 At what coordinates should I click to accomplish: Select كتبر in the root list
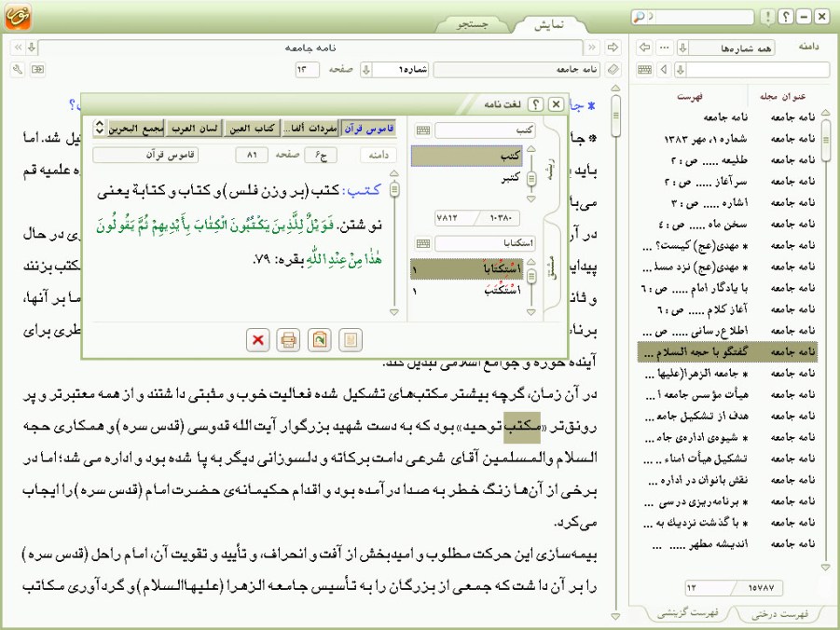tap(467, 177)
